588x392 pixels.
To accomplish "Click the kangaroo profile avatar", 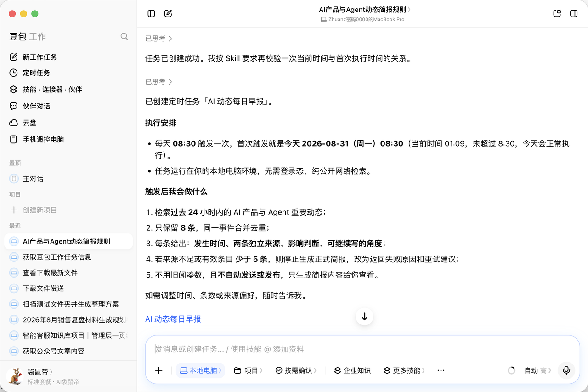I will tap(16, 376).
